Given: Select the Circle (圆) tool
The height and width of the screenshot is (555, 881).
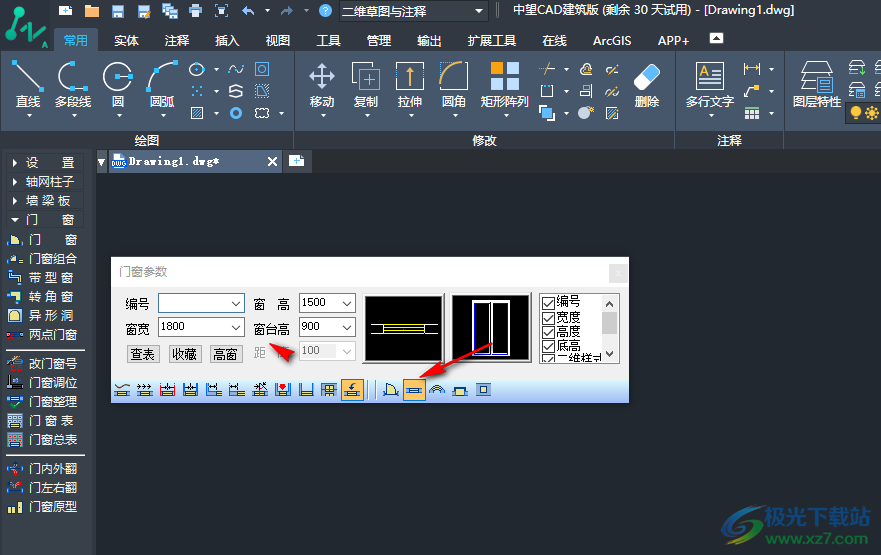Looking at the screenshot, I should tap(118, 85).
